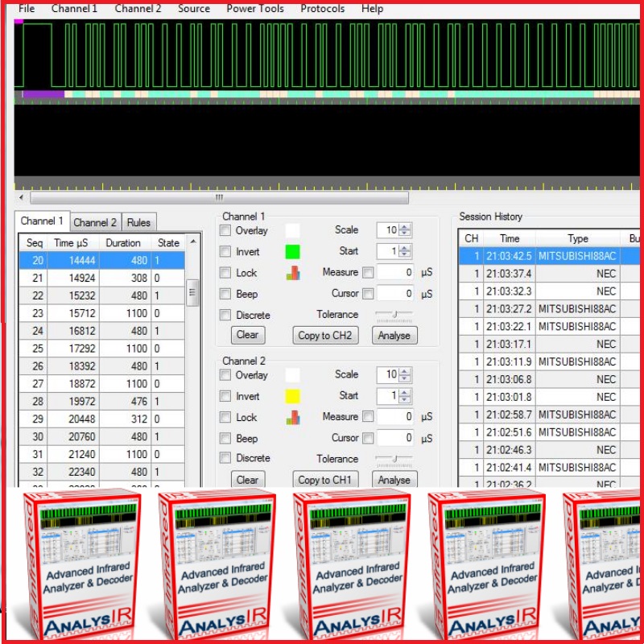Image resolution: width=644 pixels, height=644 pixels.
Task: Select sequence row 23 with time 15712
Action: (x=102, y=313)
